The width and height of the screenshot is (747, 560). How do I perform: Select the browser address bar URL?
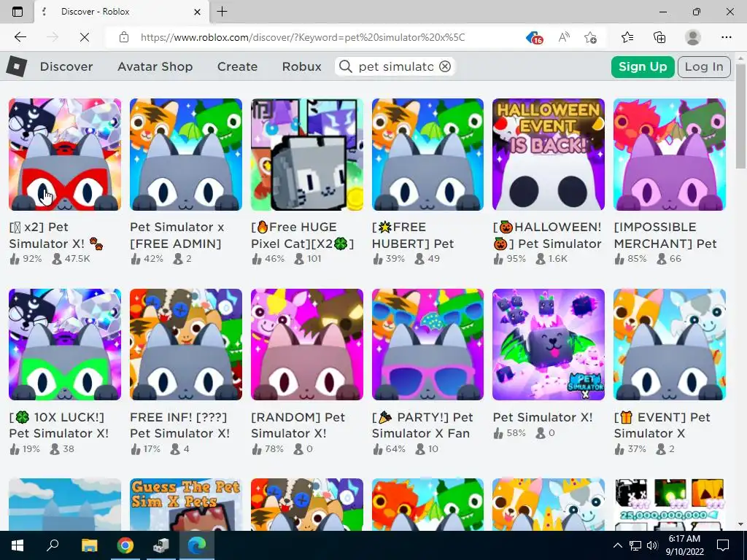(303, 37)
